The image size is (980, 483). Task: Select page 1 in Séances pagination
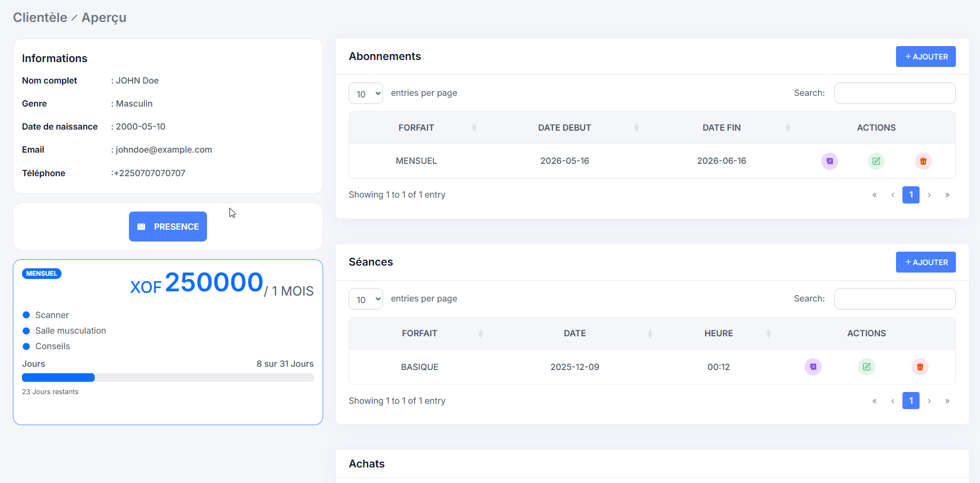(x=911, y=401)
